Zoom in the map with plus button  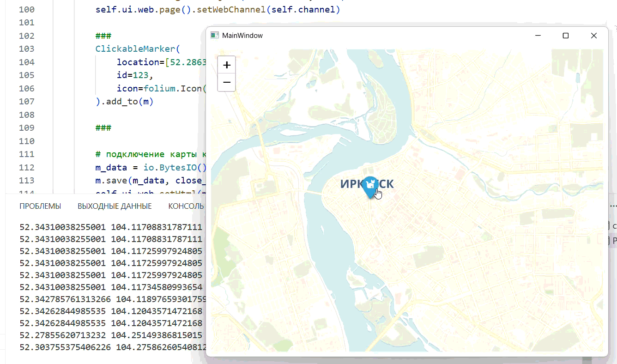tap(226, 65)
